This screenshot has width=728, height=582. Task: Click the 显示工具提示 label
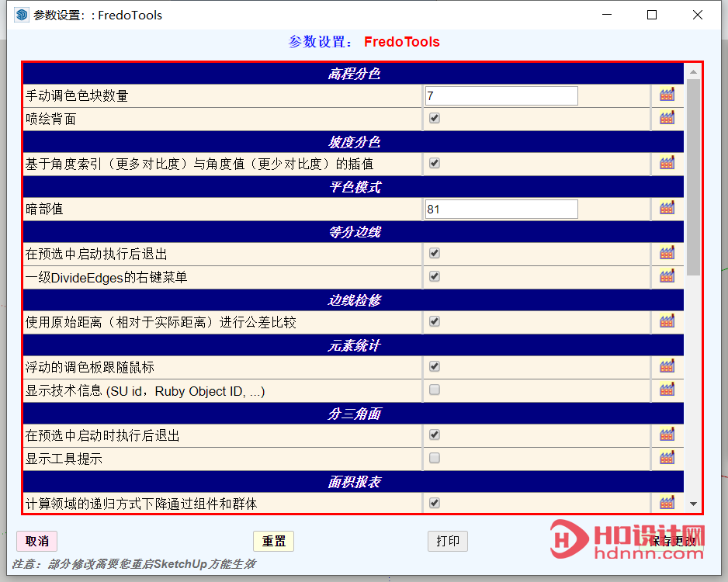(x=64, y=459)
